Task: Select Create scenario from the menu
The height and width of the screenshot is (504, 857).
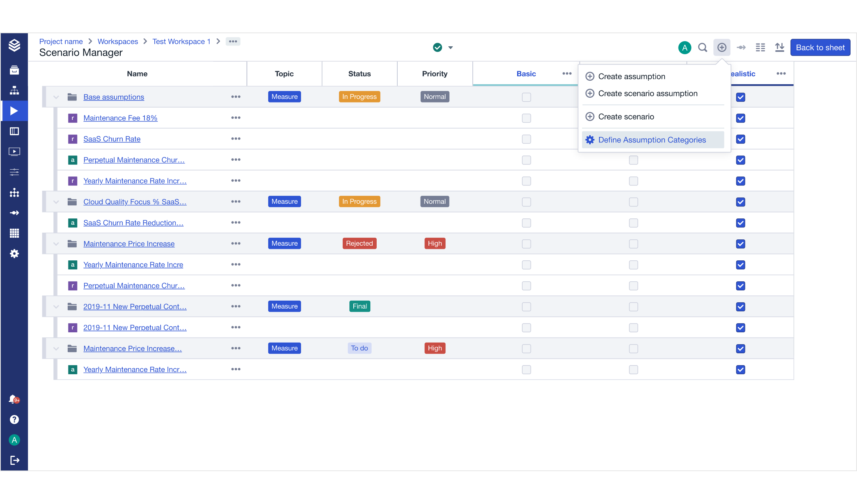Action: point(626,117)
